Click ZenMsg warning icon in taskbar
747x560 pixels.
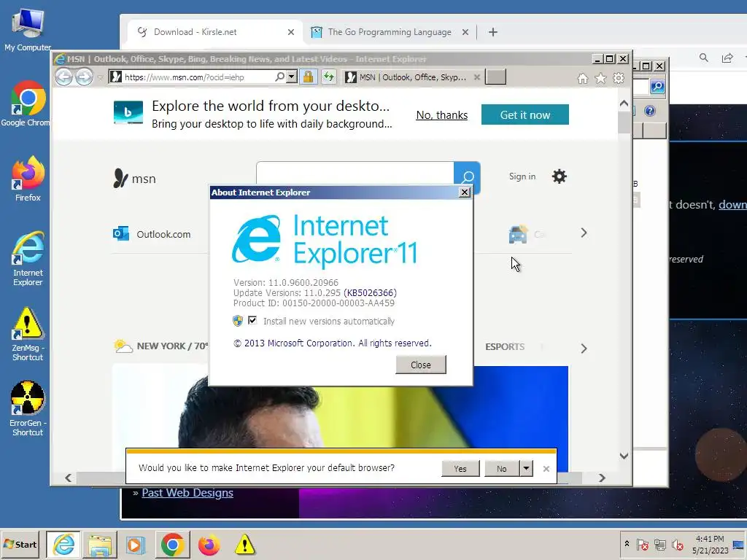coord(245,544)
